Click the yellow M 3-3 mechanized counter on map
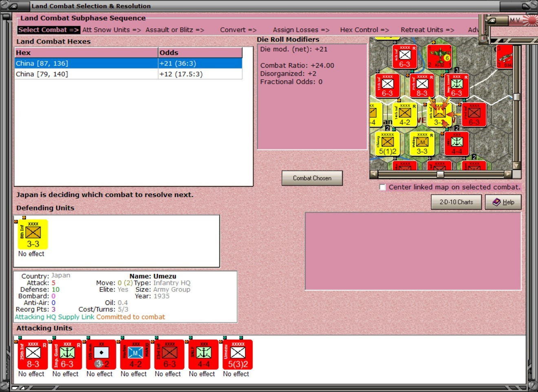 click(x=422, y=144)
